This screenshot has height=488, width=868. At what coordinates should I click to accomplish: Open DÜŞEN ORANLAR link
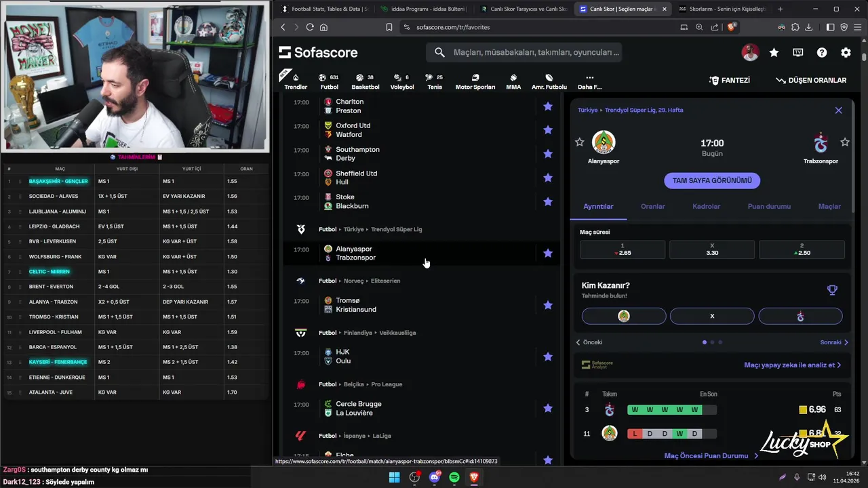(812, 80)
